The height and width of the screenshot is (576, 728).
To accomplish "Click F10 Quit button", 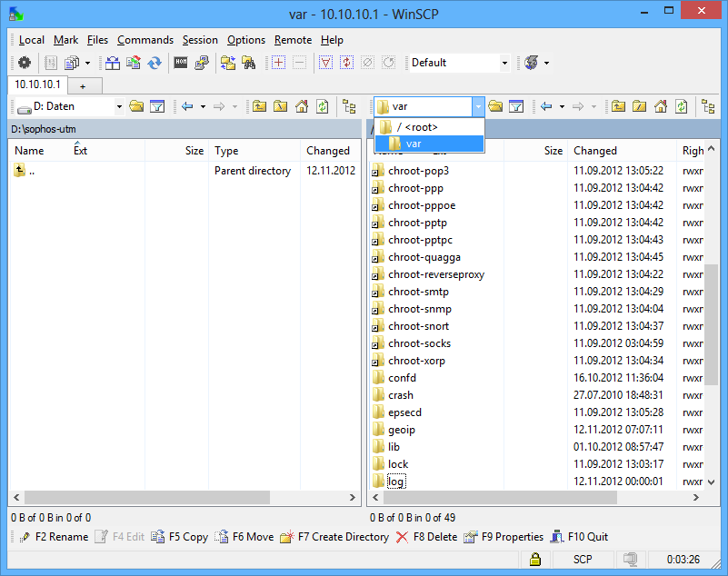I will coord(579,537).
